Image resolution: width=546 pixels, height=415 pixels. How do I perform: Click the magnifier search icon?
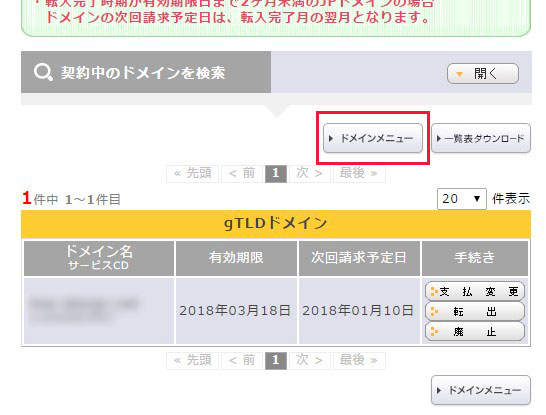[43, 72]
